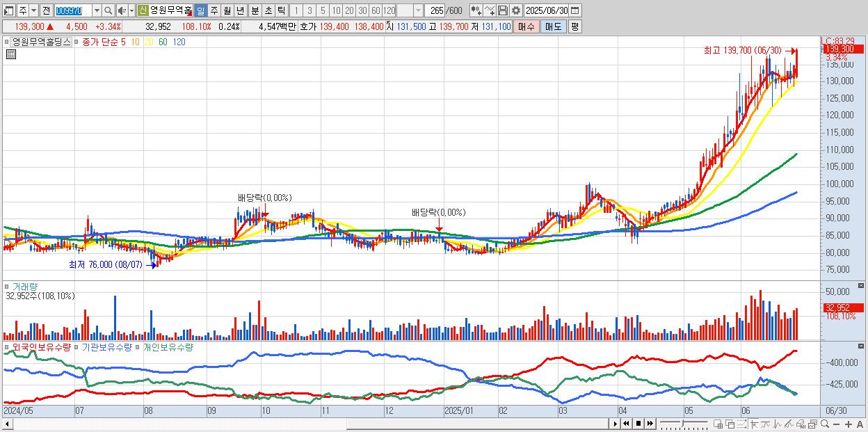Click the zoom magnifier icon at bottom-right

coord(825,424)
